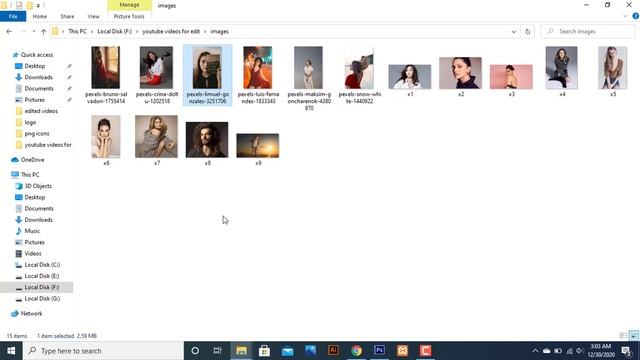Click taskbar 'Type here to search' box
This screenshot has height=360, width=640.
click(x=103, y=351)
